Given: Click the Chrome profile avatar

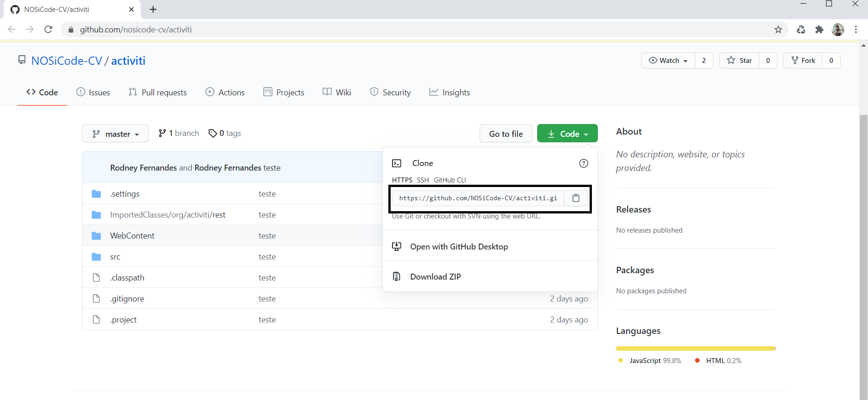Looking at the screenshot, I should (838, 30).
